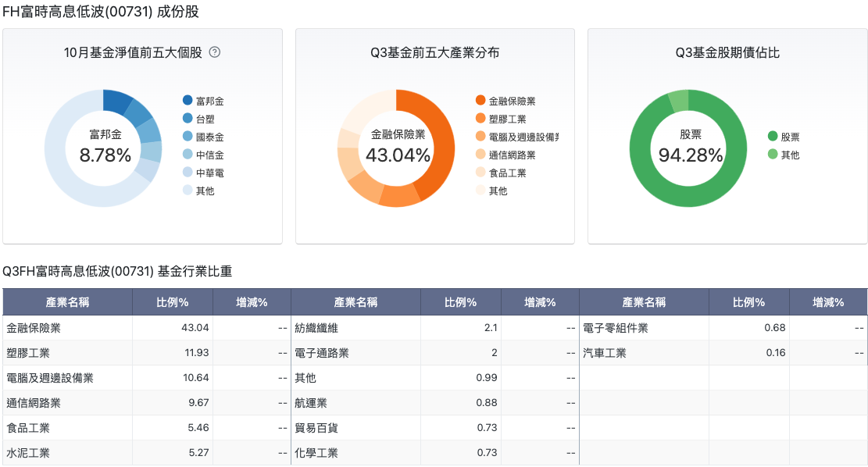Click the help question mark icon

[x=215, y=52]
